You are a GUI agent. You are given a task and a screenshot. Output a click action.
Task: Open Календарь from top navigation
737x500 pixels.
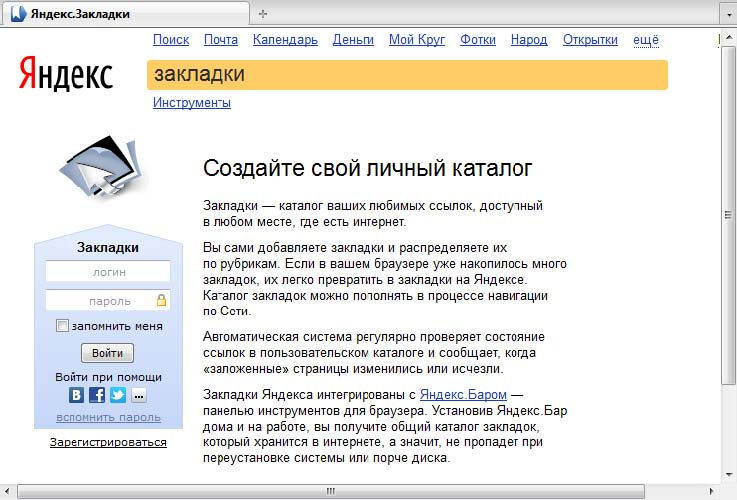(285, 40)
